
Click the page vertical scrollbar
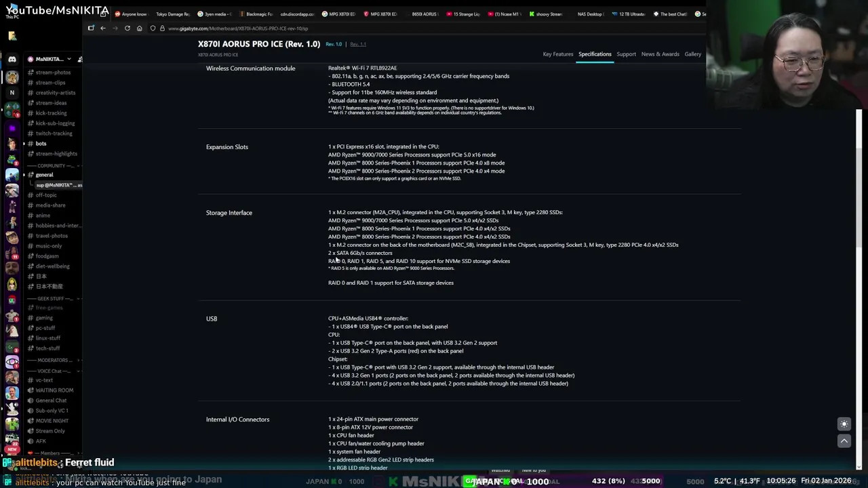pyautogui.click(x=860, y=197)
